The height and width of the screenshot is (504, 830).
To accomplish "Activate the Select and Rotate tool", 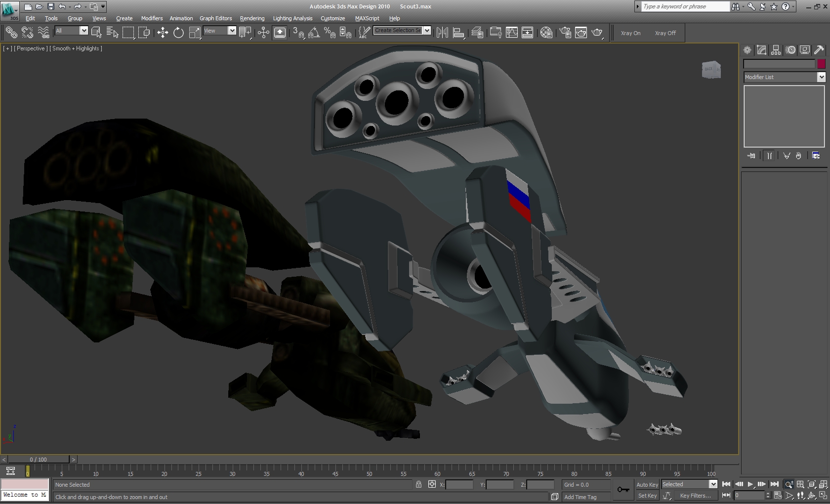I will point(178,33).
